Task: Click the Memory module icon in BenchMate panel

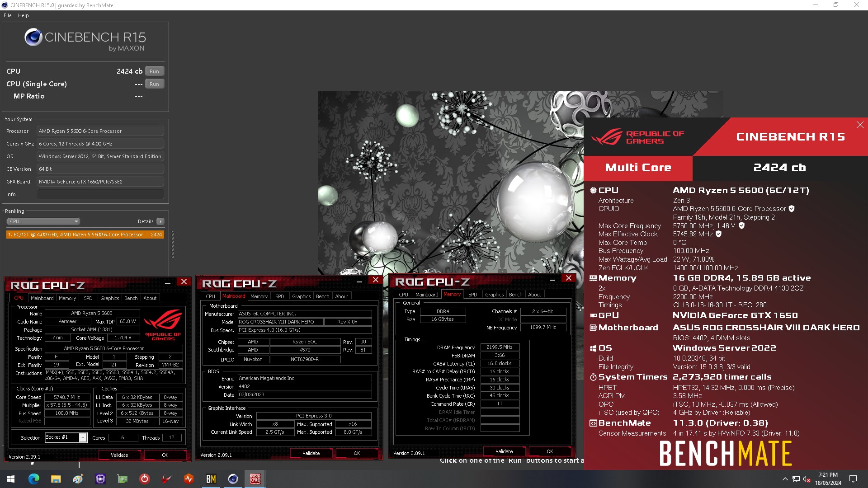Action: (x=593, y=278)
